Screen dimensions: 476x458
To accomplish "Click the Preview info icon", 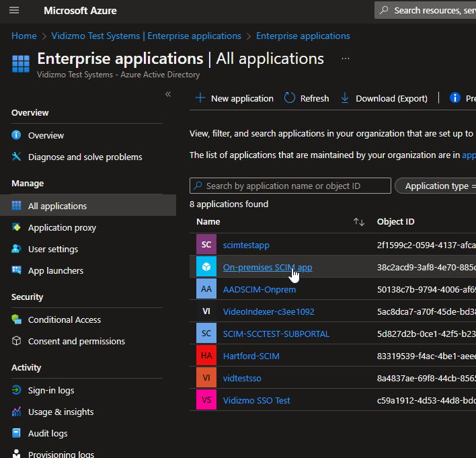I will pyautogui.click(x=455, y=98).
